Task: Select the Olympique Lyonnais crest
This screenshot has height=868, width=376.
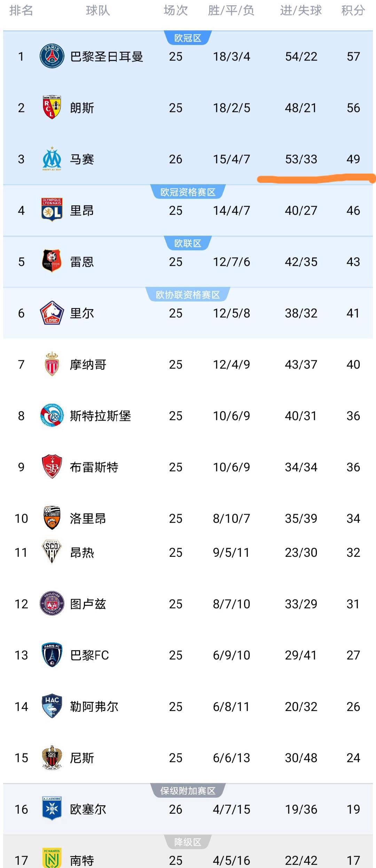Action: (x=52, y=210)
